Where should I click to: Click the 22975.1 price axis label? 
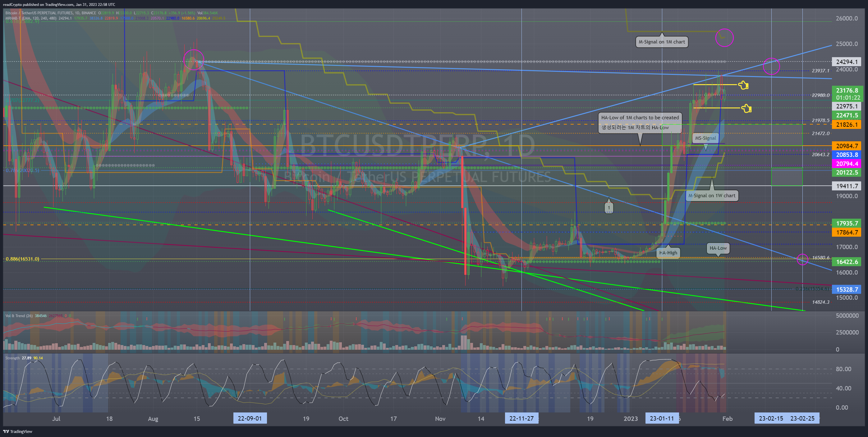[847, 106]
